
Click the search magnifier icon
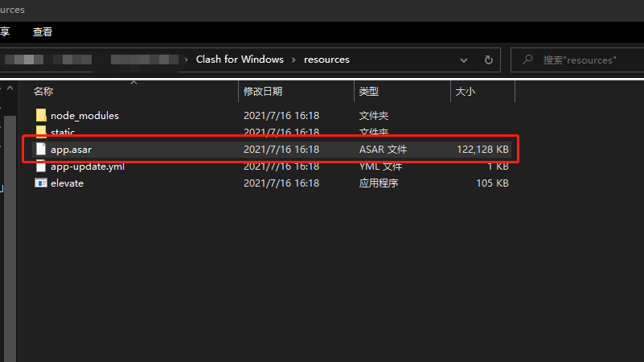click(527, 60)
